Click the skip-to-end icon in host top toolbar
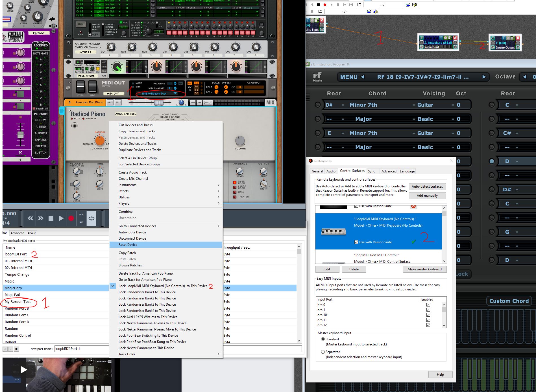This screenshot has height=392, width=536. [x=351, y=5]
